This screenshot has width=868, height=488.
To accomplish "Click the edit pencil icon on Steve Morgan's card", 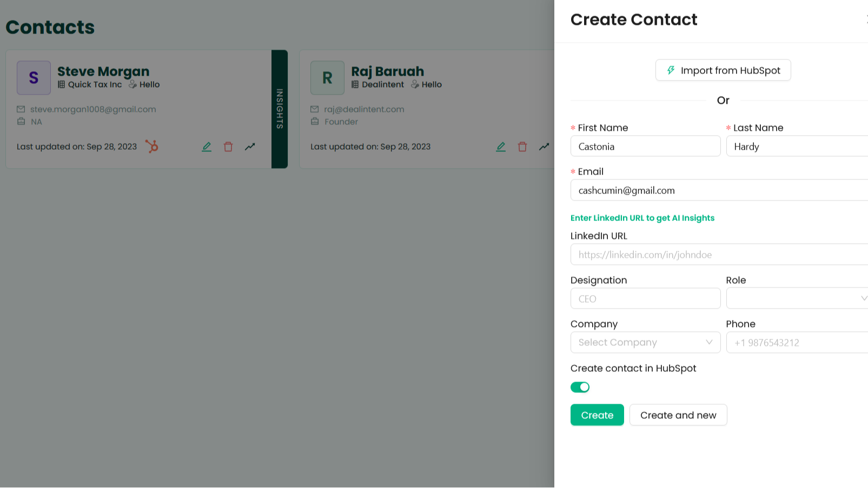I will [x=206, y=146].
